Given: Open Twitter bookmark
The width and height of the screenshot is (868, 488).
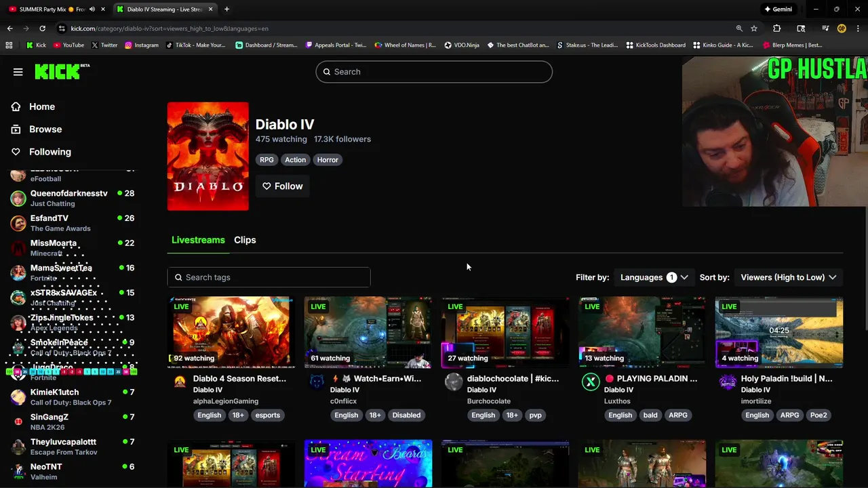Looking at the screenshot, I should [x=104, y=45].
